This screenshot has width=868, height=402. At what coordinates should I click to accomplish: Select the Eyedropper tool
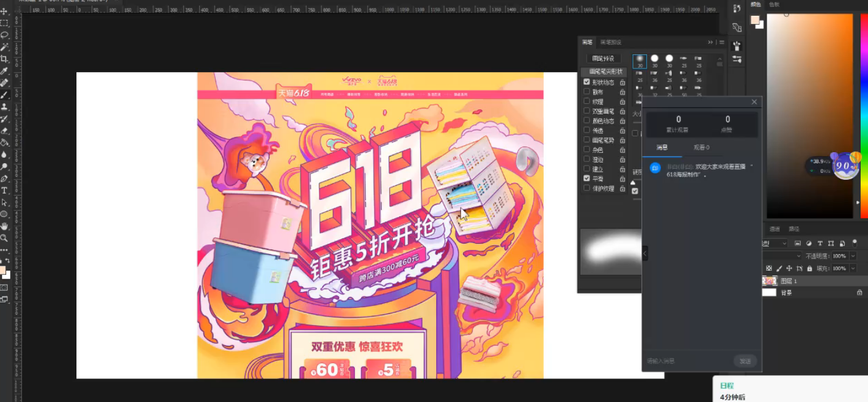pyautogui.click(x=4, y=71)
